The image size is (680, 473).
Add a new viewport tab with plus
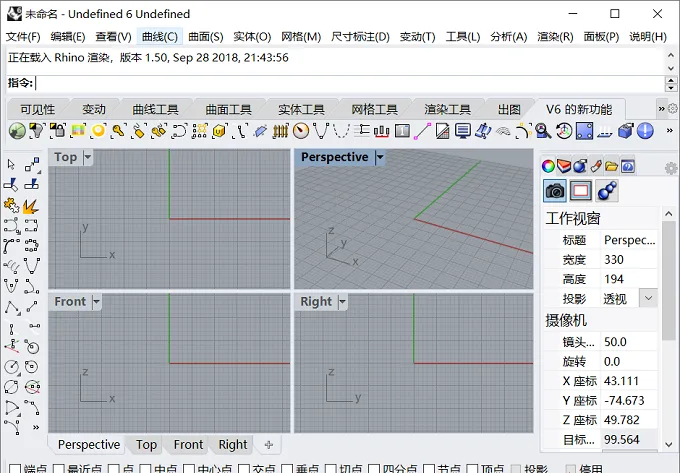coord(269,444)
